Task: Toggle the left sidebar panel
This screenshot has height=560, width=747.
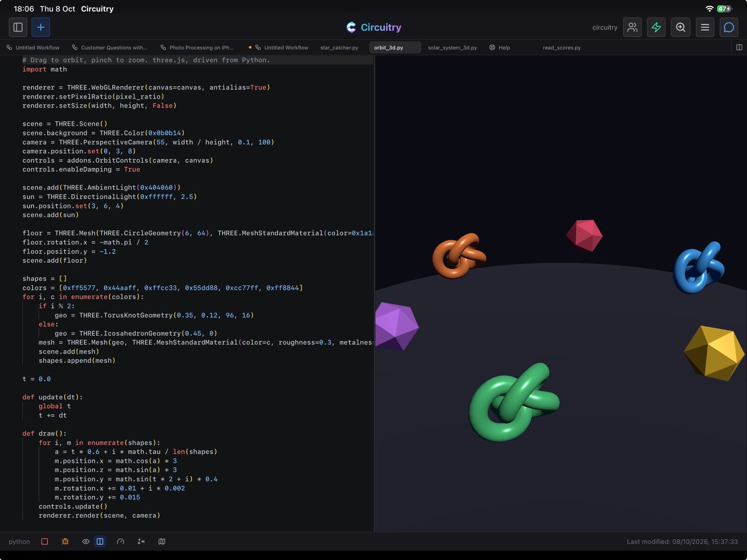Action: click(18, 27)
